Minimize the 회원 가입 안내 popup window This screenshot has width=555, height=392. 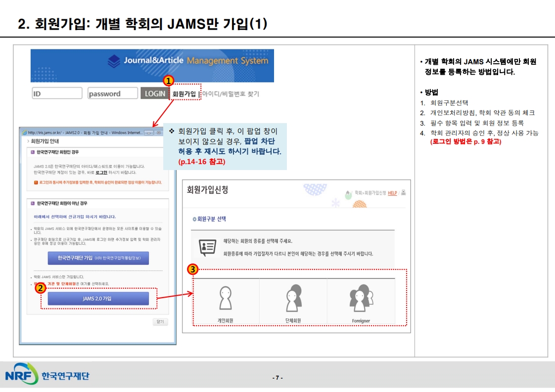tap(149, 132)
